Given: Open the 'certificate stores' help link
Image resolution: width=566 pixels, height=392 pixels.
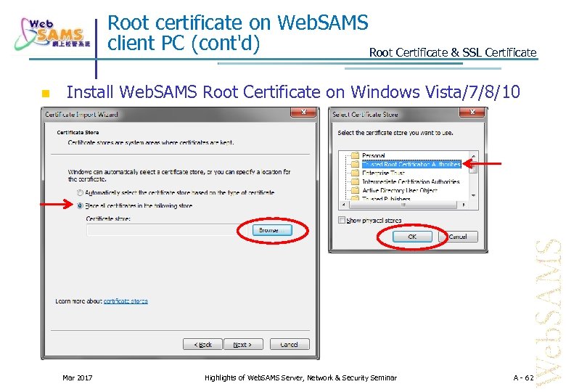Looking at the screenshot, I should pos(126,301).
